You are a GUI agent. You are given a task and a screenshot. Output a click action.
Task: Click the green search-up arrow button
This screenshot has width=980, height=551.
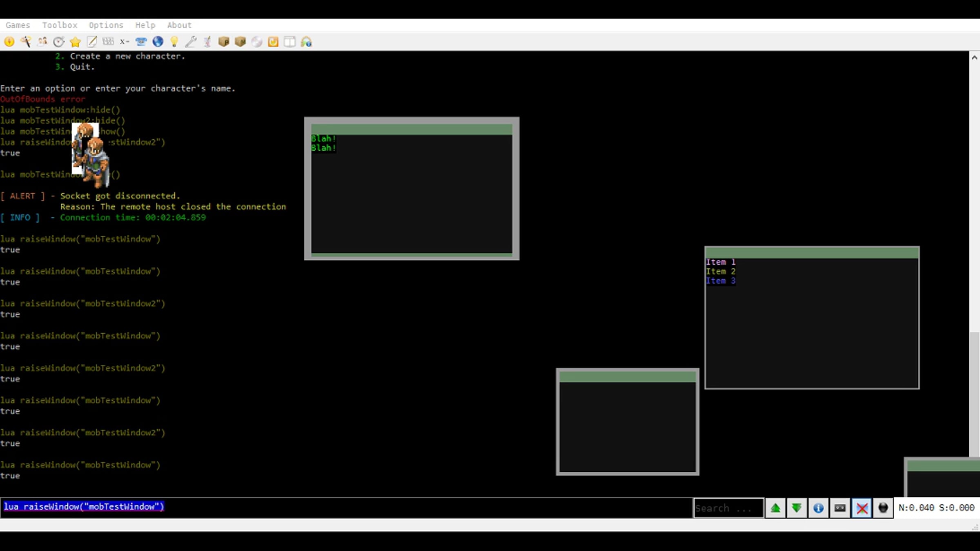point(775,508)
